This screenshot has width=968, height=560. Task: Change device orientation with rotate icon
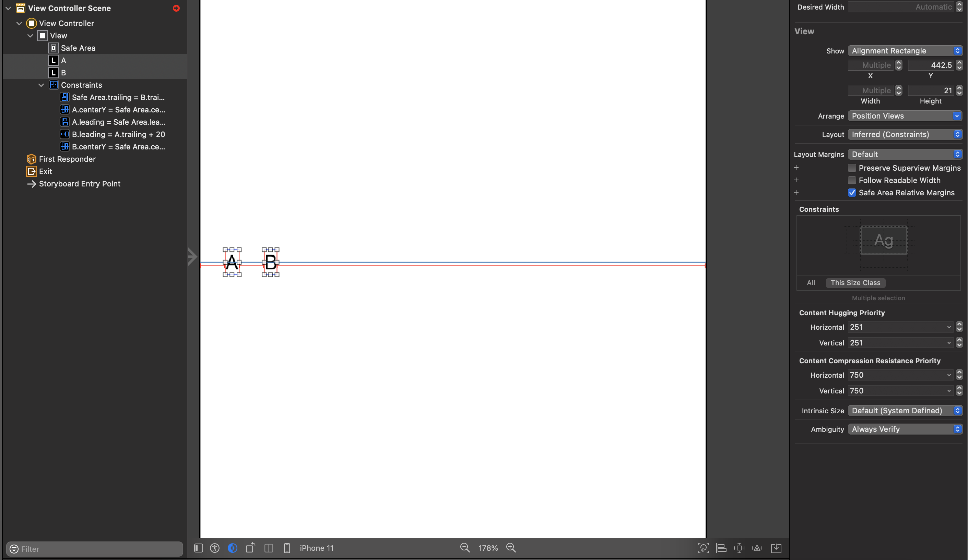(250, 548)
